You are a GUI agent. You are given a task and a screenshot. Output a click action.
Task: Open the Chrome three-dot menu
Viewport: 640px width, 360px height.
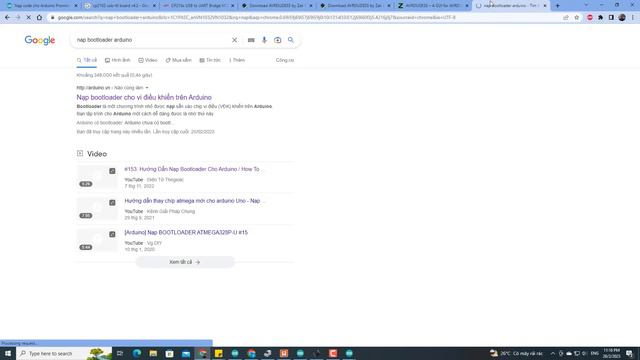coord(633,18)
